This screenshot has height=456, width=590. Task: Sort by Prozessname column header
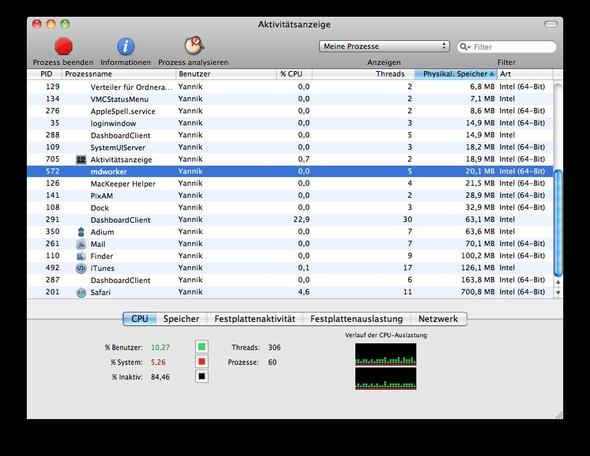(119, 74)
